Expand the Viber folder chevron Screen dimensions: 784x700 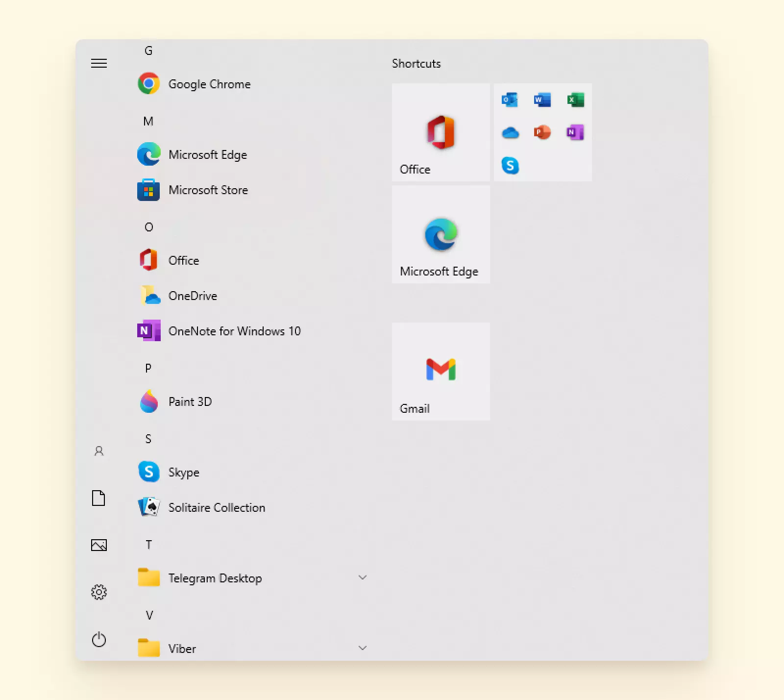(363, 648)
